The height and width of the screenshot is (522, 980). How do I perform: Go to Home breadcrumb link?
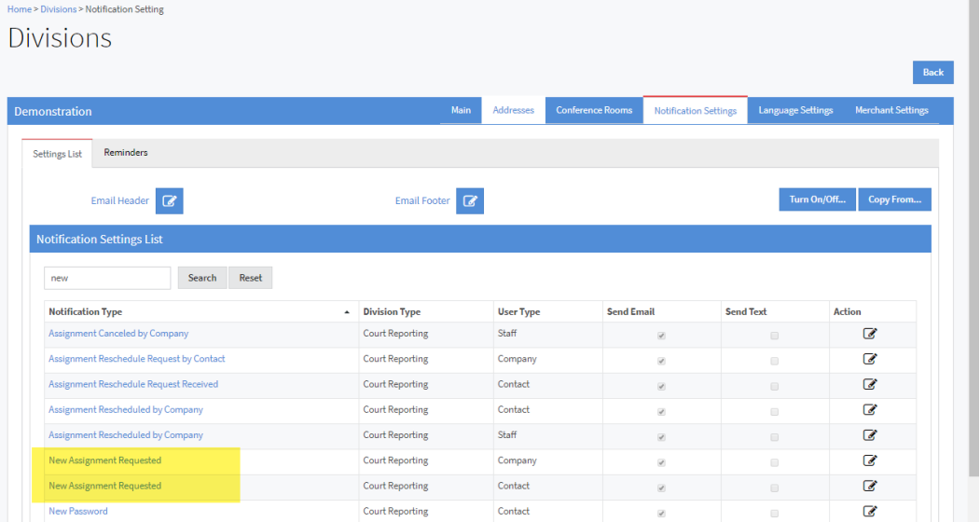(20, 9)
